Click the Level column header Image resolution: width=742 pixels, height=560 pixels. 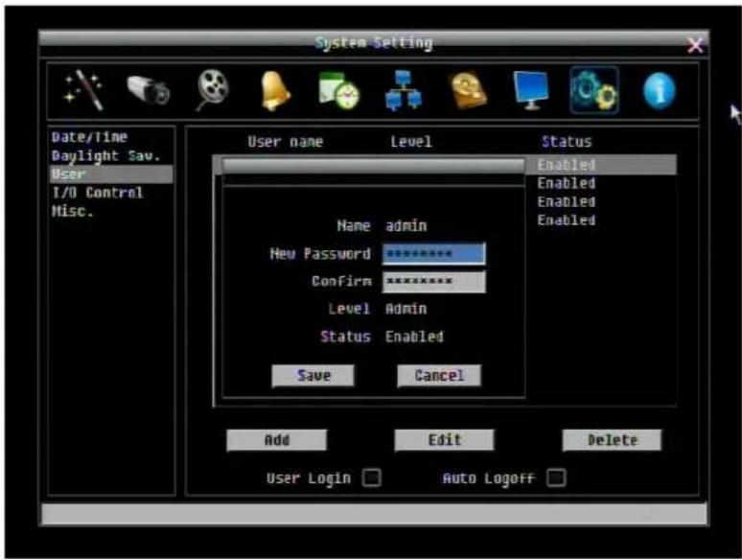point(411,142)
